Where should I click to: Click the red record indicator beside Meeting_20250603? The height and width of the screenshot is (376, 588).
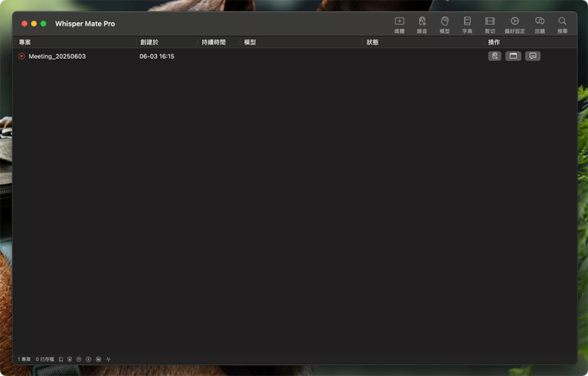pos(22,57)
